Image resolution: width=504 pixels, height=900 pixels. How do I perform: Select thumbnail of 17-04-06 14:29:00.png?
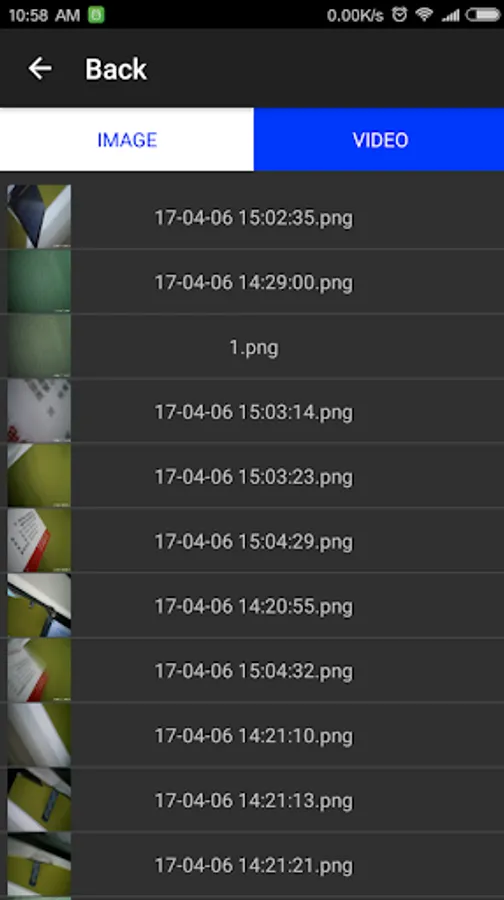[x=39, y=281]
